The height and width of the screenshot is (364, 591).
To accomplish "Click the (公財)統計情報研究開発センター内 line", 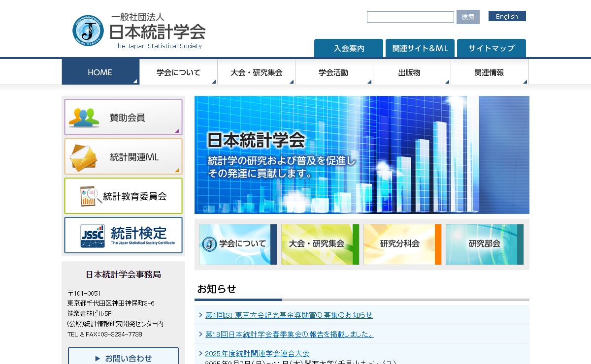I will click(116, 324).
